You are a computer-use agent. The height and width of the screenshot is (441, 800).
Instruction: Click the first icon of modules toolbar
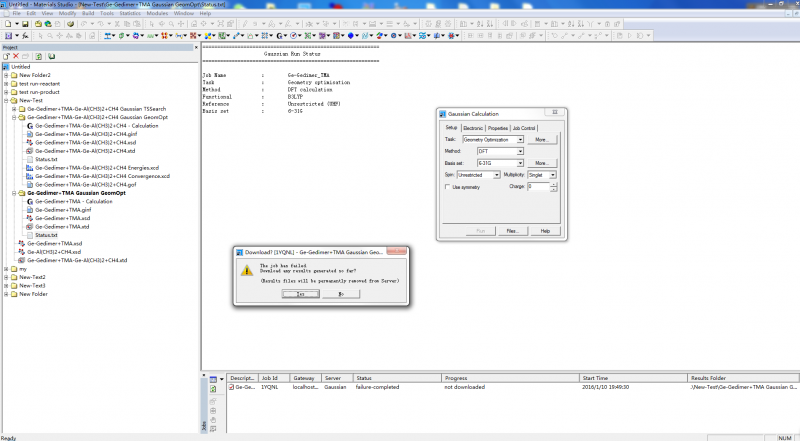(x=108, y=36)
